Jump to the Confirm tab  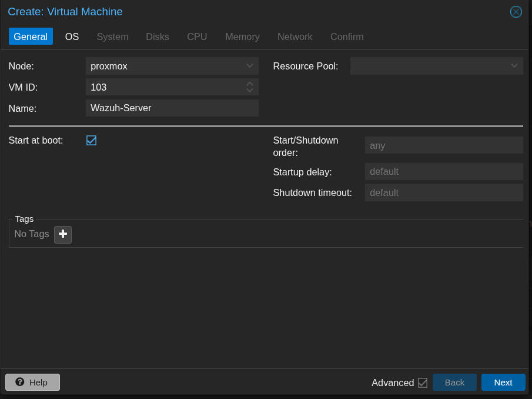347,36
